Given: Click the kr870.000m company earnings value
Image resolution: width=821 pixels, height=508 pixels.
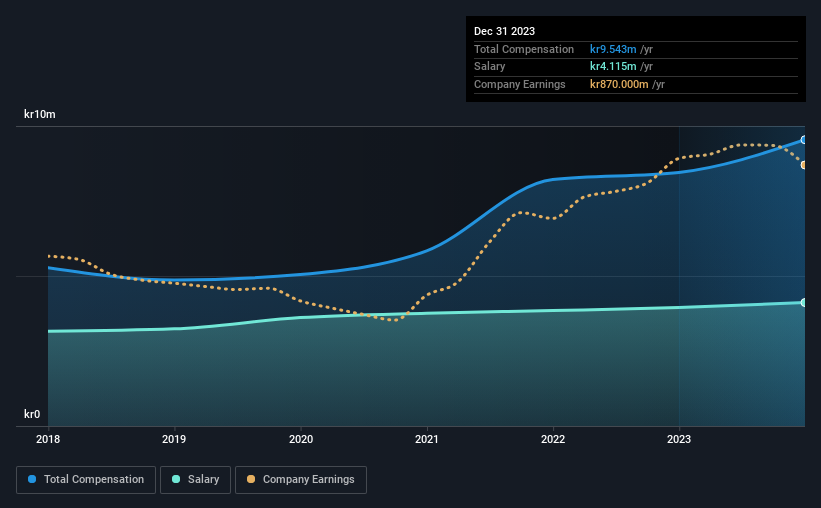Looking at the screenshot, I should tap(619, 84).
